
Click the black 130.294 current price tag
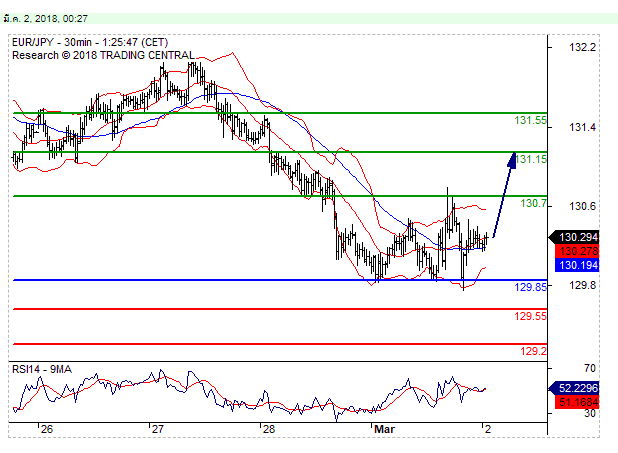coord(574,237)
